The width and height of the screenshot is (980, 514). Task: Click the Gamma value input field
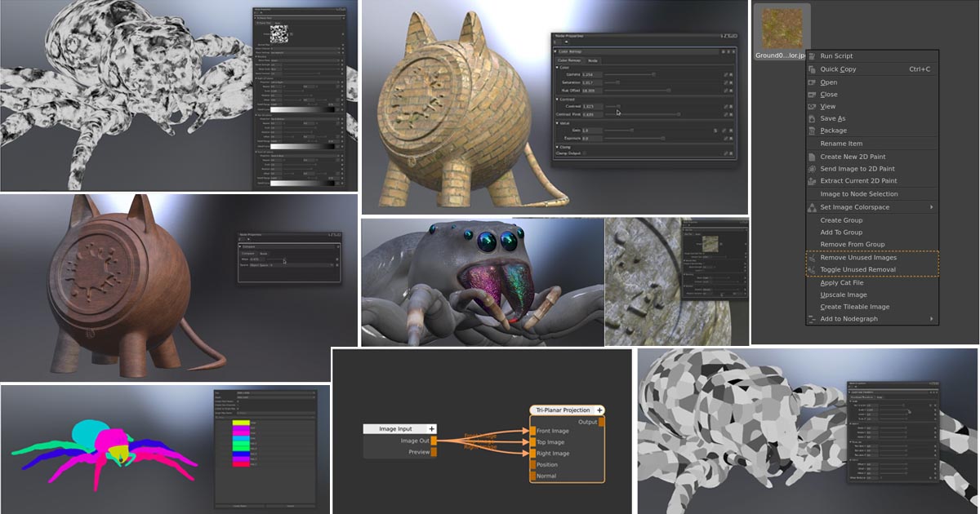(x=592, y=74)
